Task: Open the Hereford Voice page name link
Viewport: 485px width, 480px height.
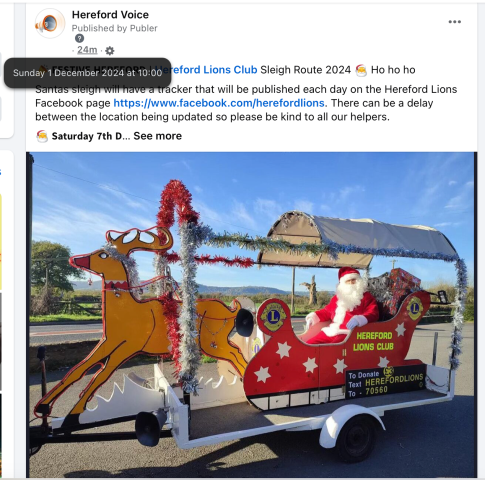Action: 110,15
